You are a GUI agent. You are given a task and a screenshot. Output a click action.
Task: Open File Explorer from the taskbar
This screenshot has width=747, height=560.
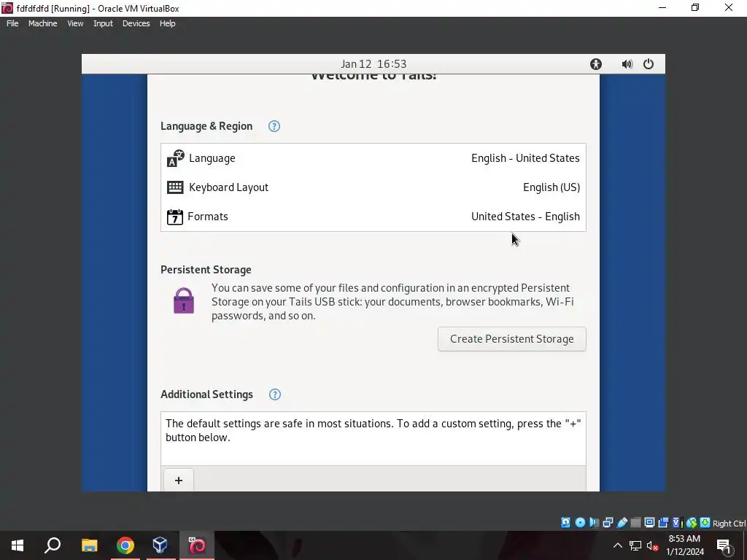pos(89,545)
